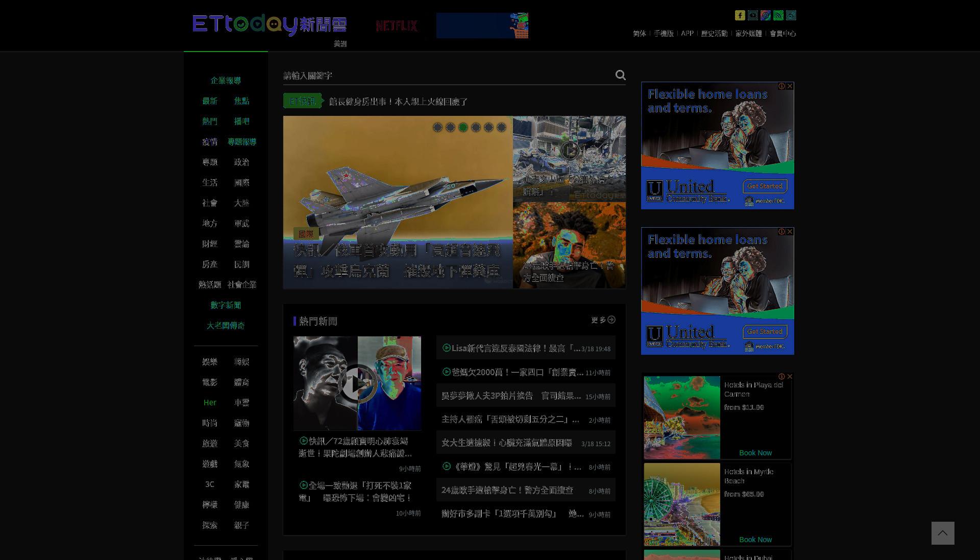Open the APP link in header
Screen dimensions: 980x560
687,34
